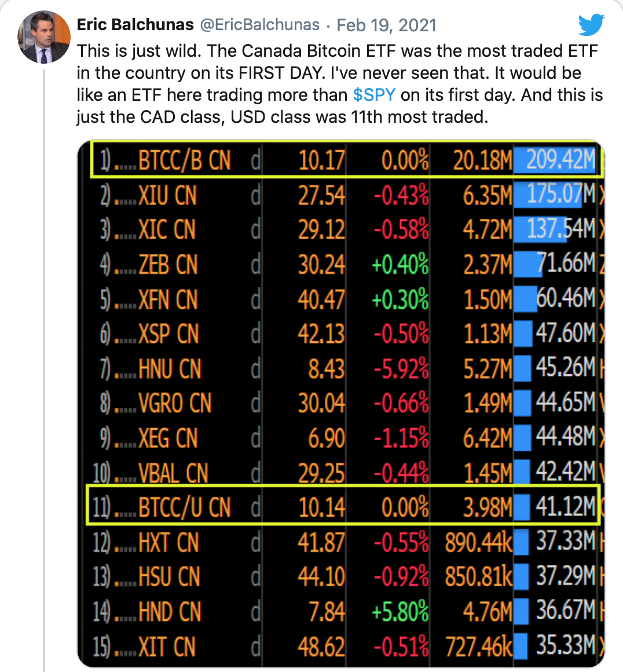Open the $SPY cashtag link
The height and width of the screenshot is (672, 623).
point(374,95)
